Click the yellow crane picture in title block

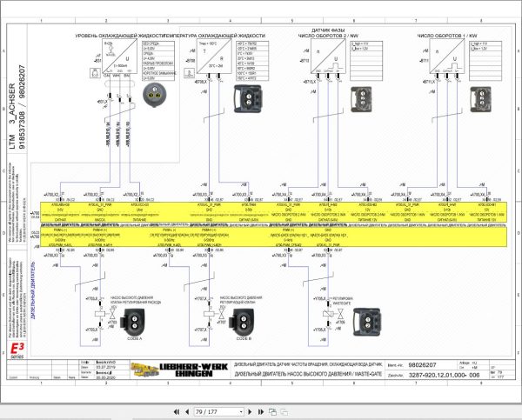(144, 370)
